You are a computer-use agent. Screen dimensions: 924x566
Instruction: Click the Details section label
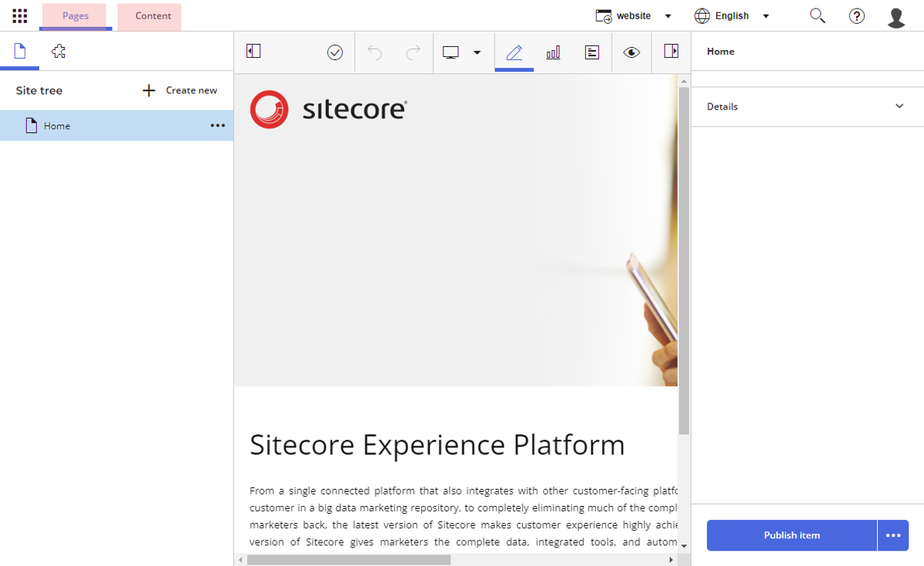pyautogui.click(x=722, y=107)
